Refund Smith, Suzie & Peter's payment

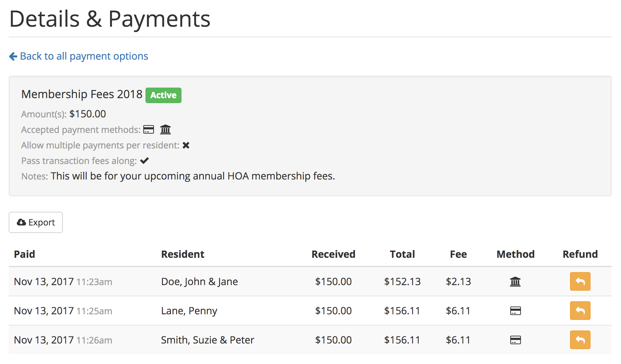[x=580, y=340]
